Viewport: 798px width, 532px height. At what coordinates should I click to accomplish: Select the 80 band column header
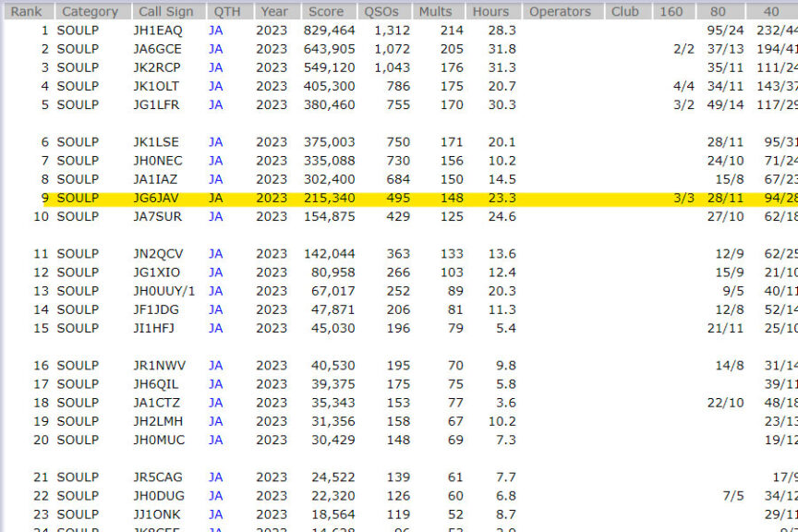[718, 12]
